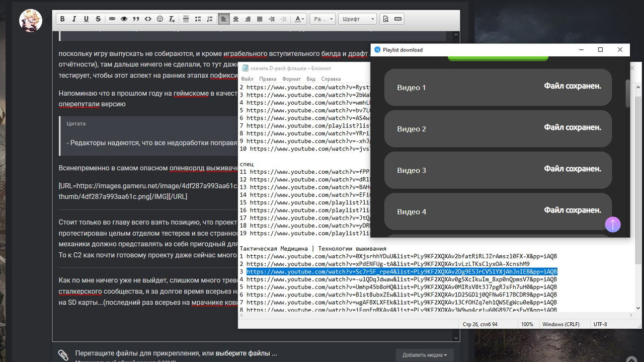The image size is (644, 362).
Task: Open the Добавить медиа dropdown
Action: [x=425, y=355]
